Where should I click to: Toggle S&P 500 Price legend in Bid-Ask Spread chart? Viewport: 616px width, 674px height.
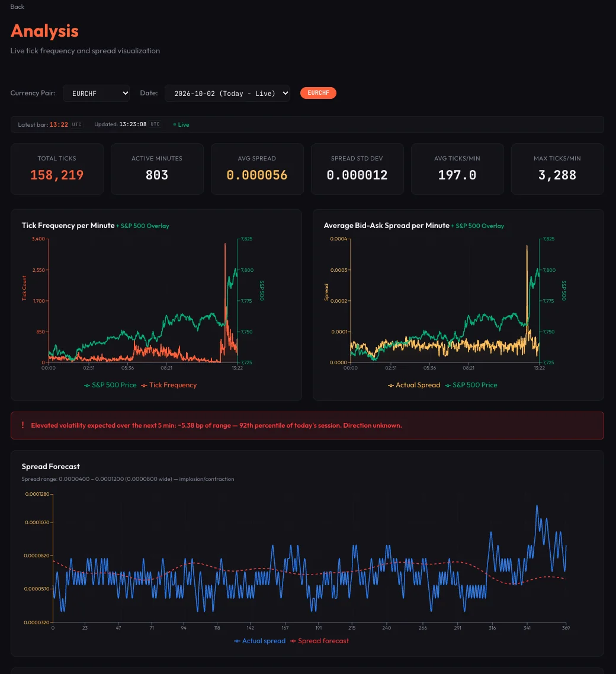point(471,385)
